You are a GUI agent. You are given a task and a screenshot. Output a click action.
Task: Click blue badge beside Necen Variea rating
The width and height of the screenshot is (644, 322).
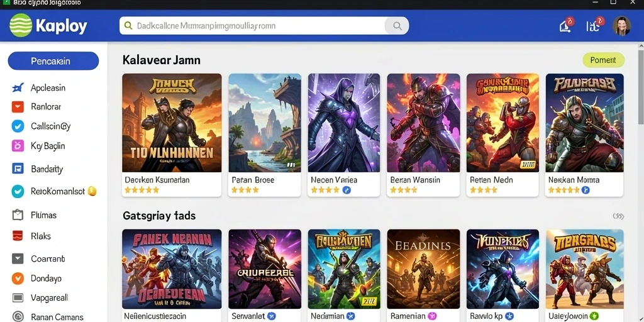tap(347, 190)
